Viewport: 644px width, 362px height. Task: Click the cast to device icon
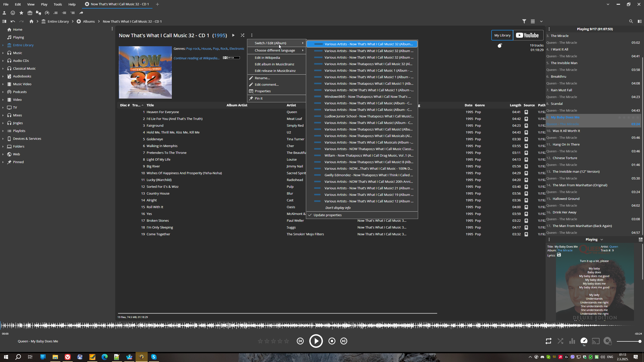[595, 341]
